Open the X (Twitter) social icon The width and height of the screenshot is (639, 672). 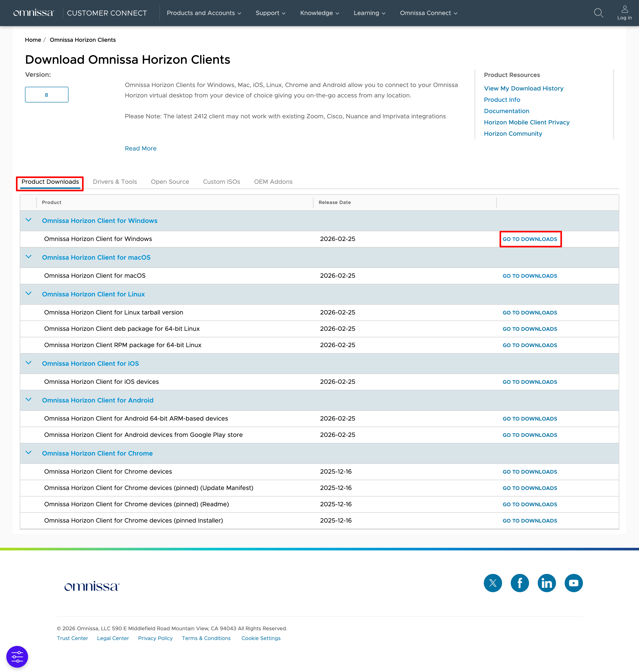point(493,583)
